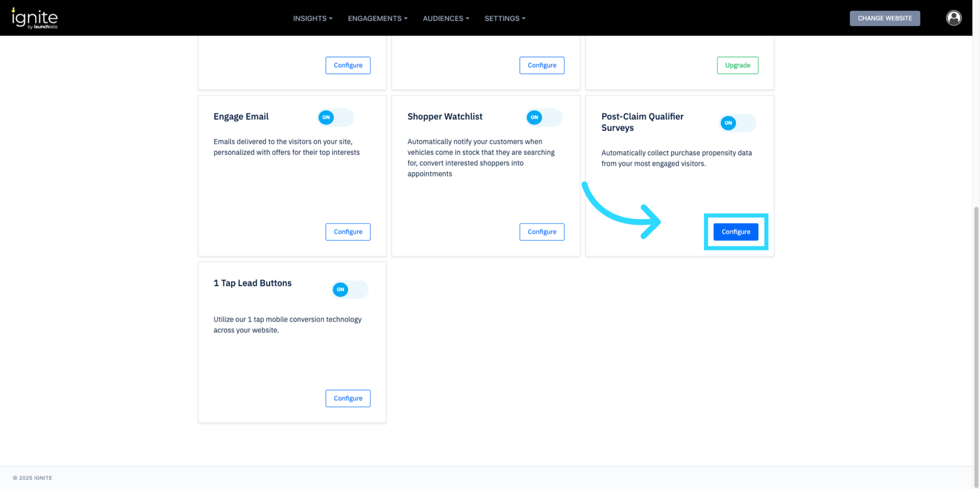The width and height of the screenshot is (980, 489).
Task: Configure 1 Tap Lead Buttons
Action: (347, 398)
